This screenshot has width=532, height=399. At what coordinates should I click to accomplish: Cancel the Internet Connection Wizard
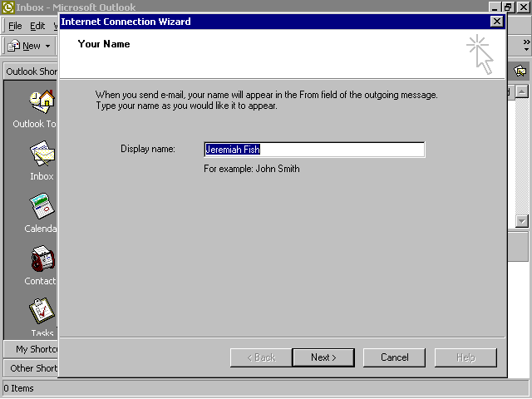click(x=394, y=357)
